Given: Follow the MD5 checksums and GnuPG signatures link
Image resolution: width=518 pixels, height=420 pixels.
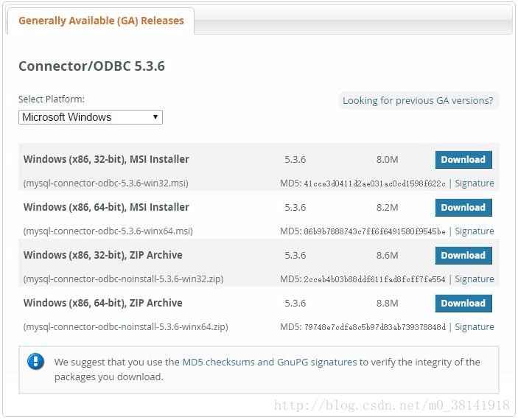Looking at the screenshot, I should [x=270, y=363].
